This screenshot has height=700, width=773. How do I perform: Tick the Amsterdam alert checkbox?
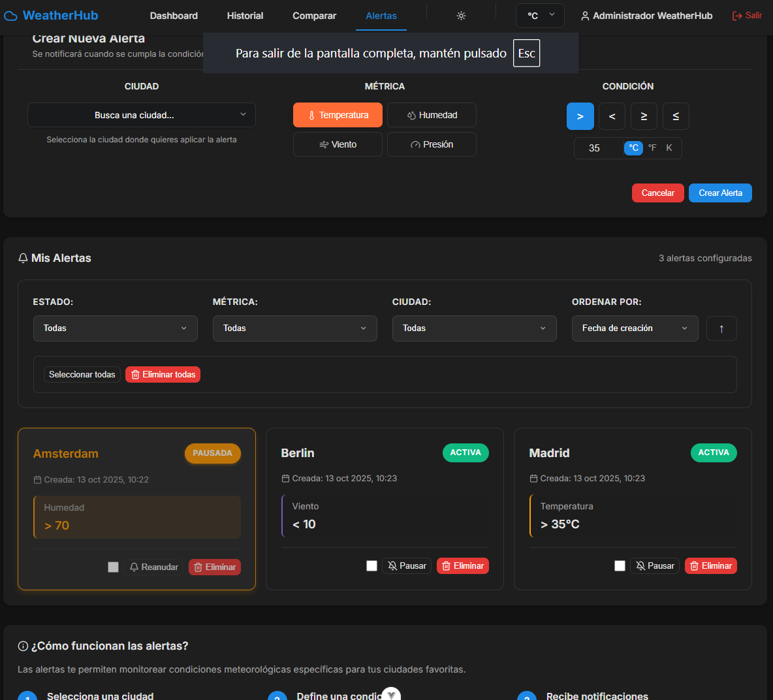click(x=114, y=567)
